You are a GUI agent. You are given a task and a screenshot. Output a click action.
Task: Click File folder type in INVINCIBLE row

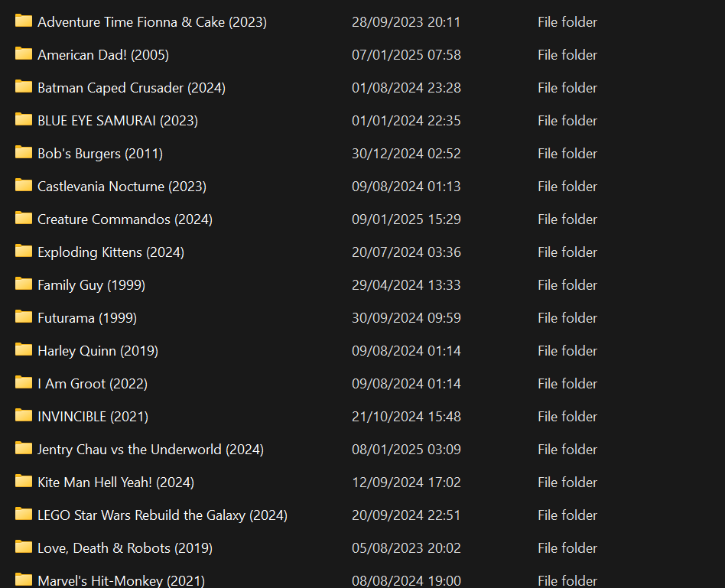click(567, 417)
